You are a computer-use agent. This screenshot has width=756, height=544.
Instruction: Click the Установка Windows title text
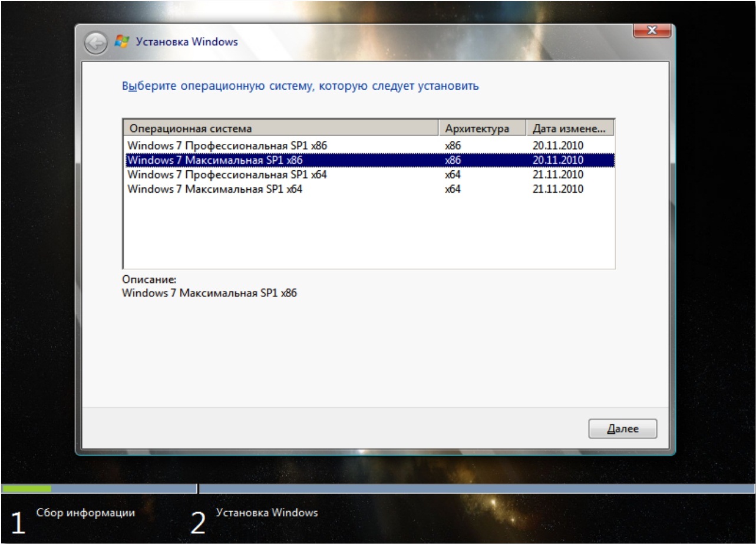click(x=187, y=42)
